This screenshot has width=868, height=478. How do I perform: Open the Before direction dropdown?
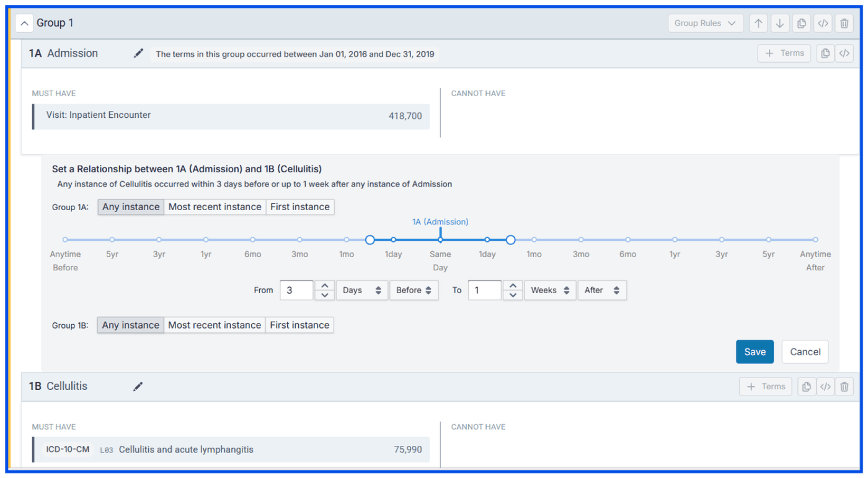coord(414,290)
